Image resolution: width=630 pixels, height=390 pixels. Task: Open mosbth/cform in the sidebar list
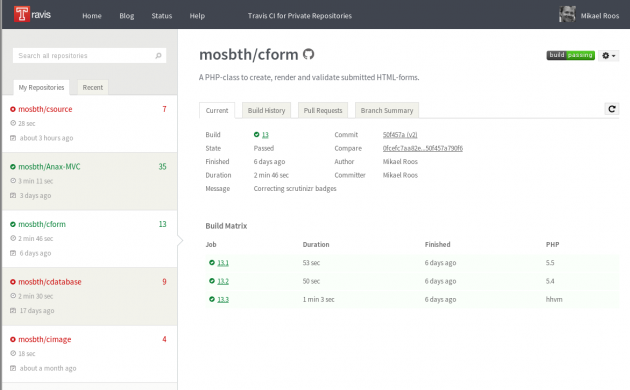click(42, 224)
